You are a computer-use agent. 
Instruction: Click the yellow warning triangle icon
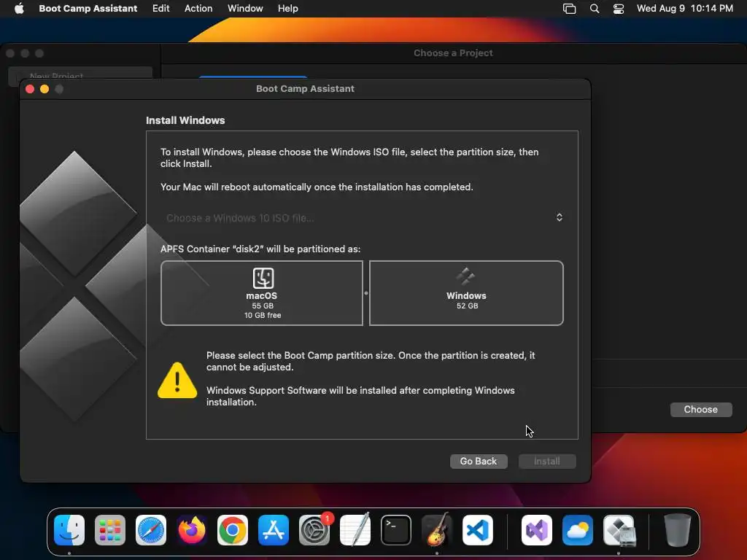point(177,380)
